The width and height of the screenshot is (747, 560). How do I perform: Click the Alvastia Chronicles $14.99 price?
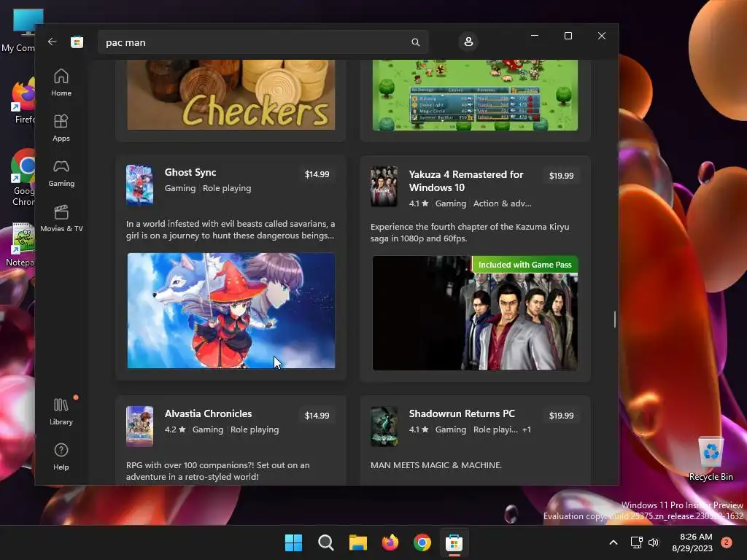click(x=317, y=416)
